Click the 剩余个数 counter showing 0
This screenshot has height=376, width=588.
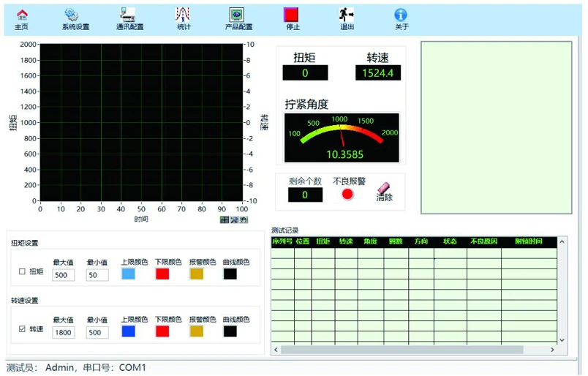point(305,195)
